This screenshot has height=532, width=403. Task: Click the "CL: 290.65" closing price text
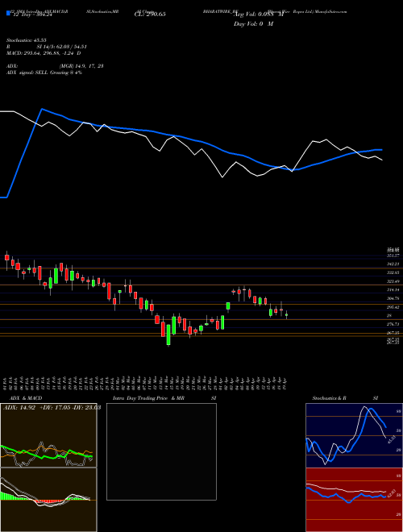(x=150, y=15)
